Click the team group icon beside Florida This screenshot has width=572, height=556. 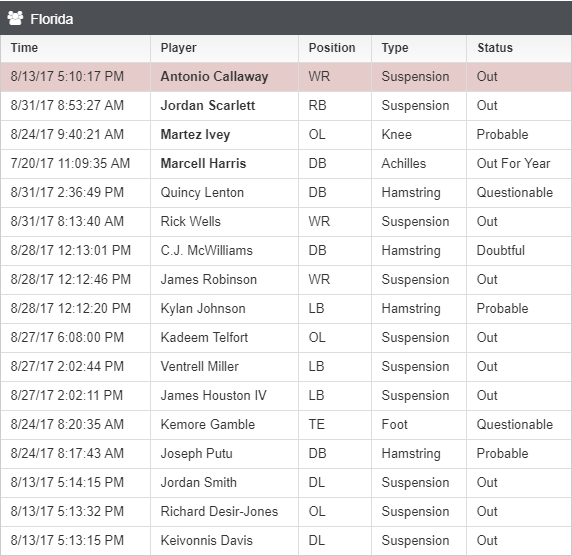[x=15, y=18]
